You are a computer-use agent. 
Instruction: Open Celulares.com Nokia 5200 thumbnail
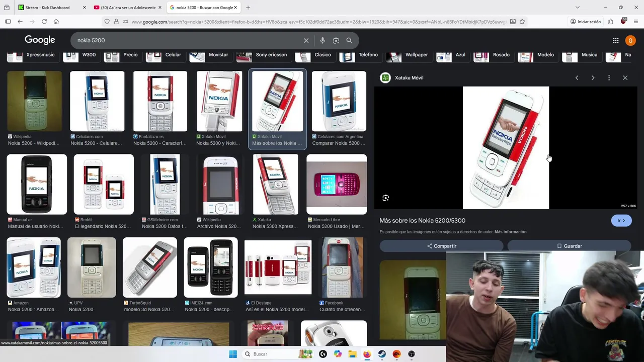pos(97,101)
